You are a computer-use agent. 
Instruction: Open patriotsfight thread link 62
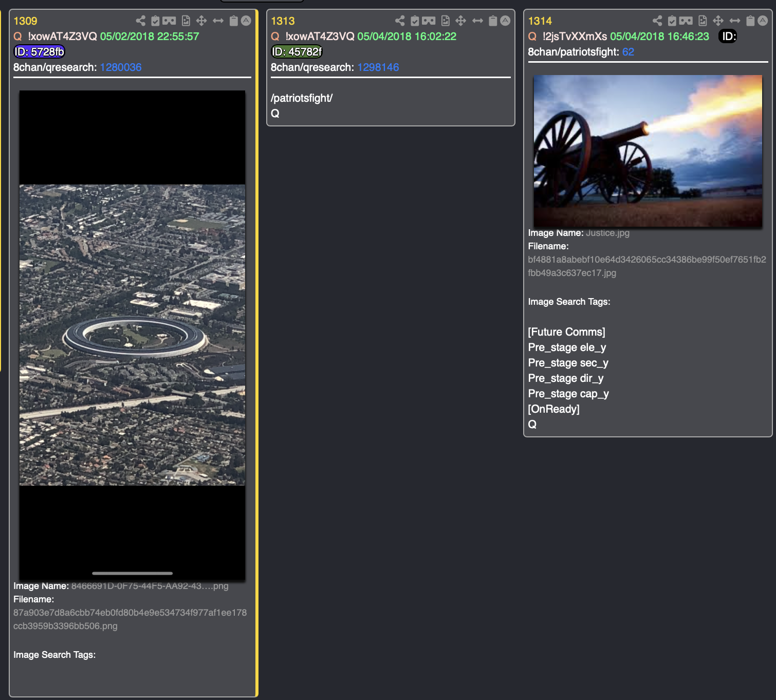coord(628,52)
